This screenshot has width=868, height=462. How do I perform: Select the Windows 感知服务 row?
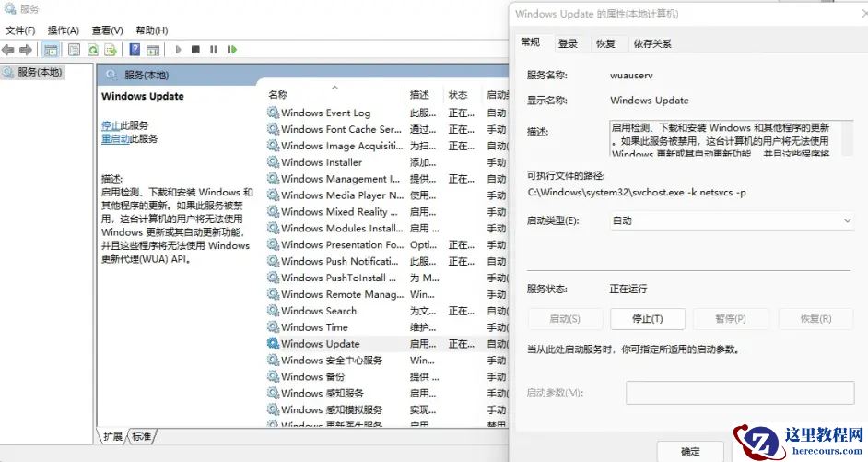pos(386,394)
